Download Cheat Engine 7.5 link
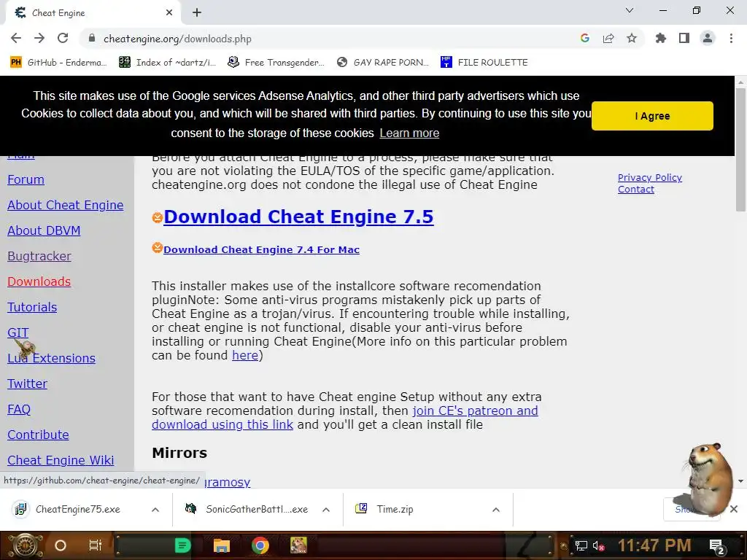747x560 pixels. [298, 217]
